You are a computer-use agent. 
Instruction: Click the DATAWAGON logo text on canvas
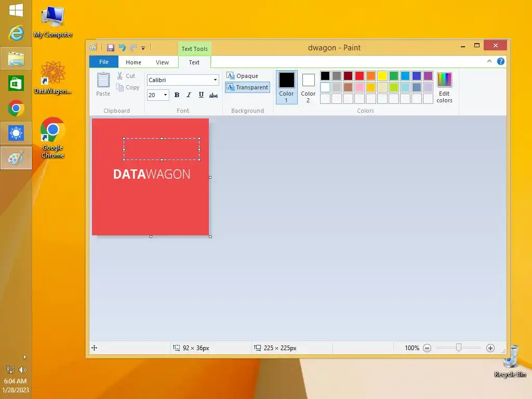pyautogui.click(x=152, y=174)
